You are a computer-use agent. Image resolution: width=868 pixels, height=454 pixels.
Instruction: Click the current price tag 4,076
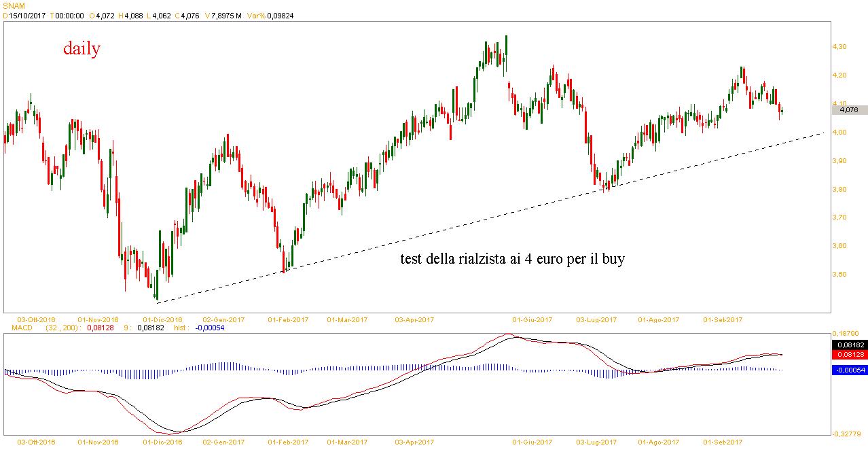click(849, 109)
